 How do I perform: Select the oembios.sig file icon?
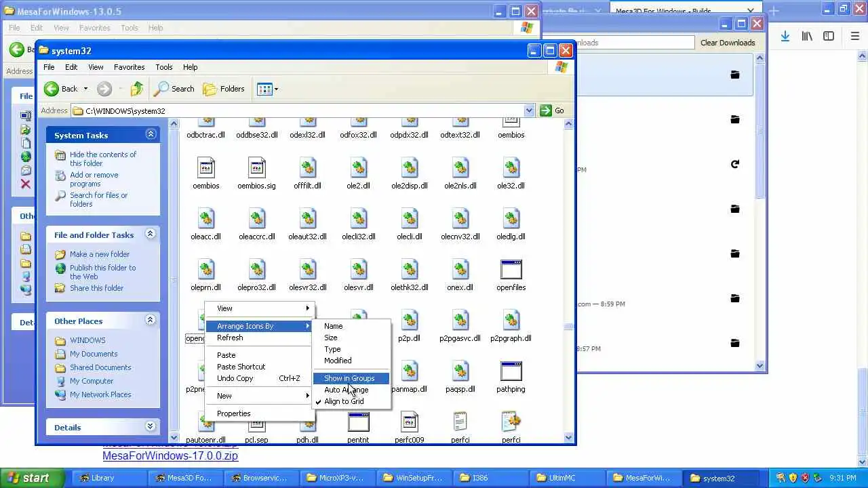click(x=256, y=167)
